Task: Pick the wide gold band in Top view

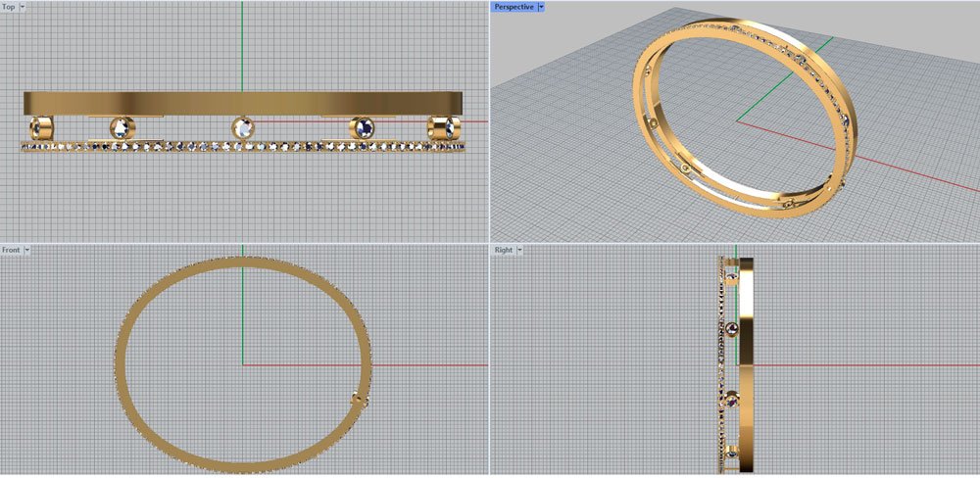Action: (243, 103)
